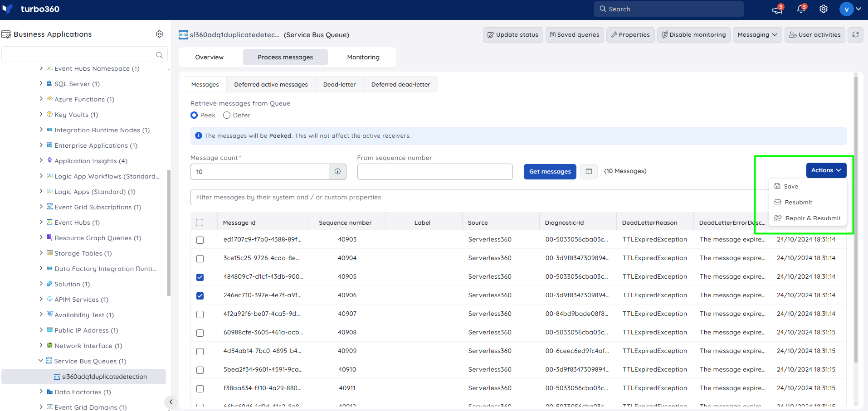This screenshot has width=868, height=411.
Task: Check the row with sequence number 40903
Action: [200, 240]
